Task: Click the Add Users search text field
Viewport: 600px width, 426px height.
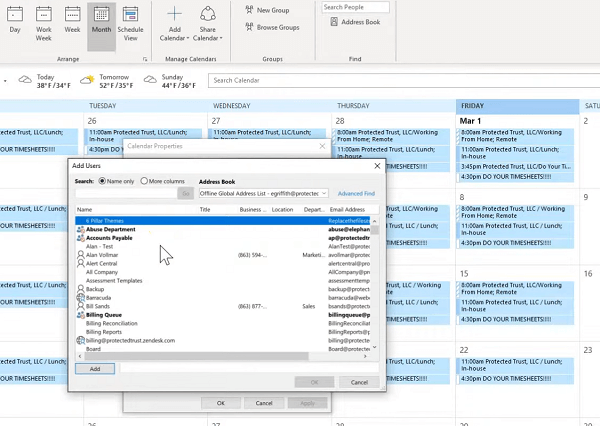Action: (x=126, y=193)
